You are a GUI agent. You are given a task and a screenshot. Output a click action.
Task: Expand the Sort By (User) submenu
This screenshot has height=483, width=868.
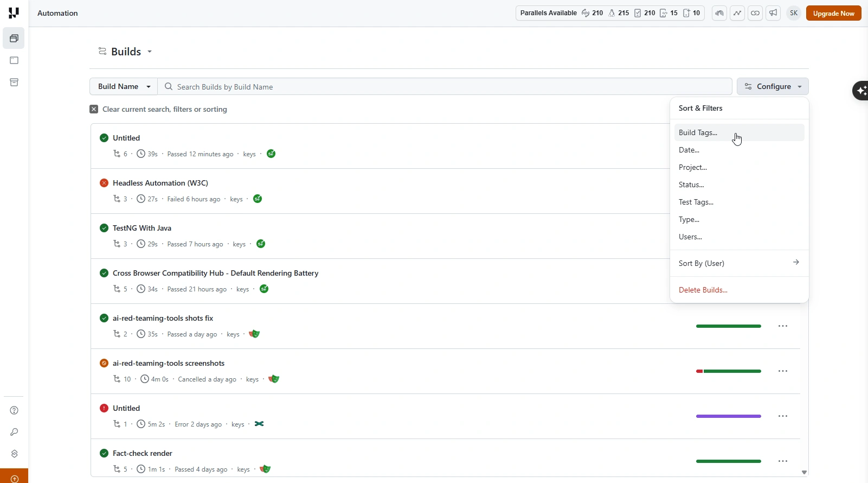pyautogui.click(x=740, y=263)
